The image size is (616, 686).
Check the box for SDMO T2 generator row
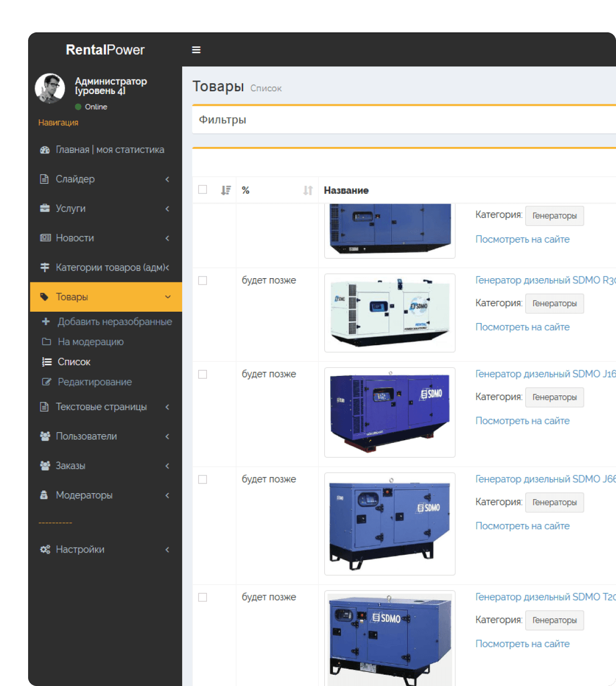203,597
